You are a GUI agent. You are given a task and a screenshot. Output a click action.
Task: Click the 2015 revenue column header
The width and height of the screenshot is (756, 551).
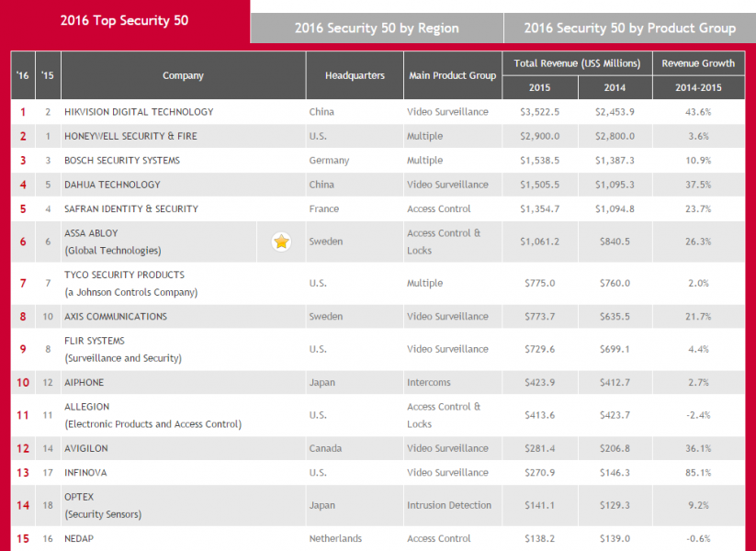click(x=539, y=88)
